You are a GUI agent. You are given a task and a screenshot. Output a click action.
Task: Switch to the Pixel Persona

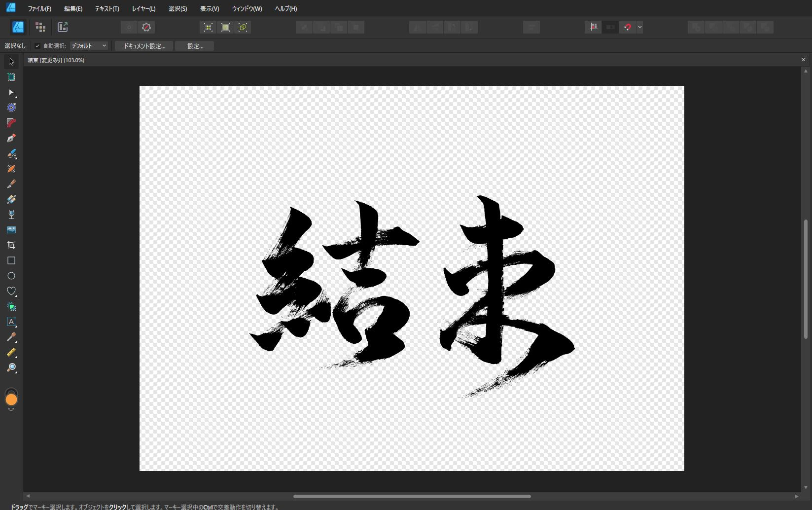pos(40,27)
